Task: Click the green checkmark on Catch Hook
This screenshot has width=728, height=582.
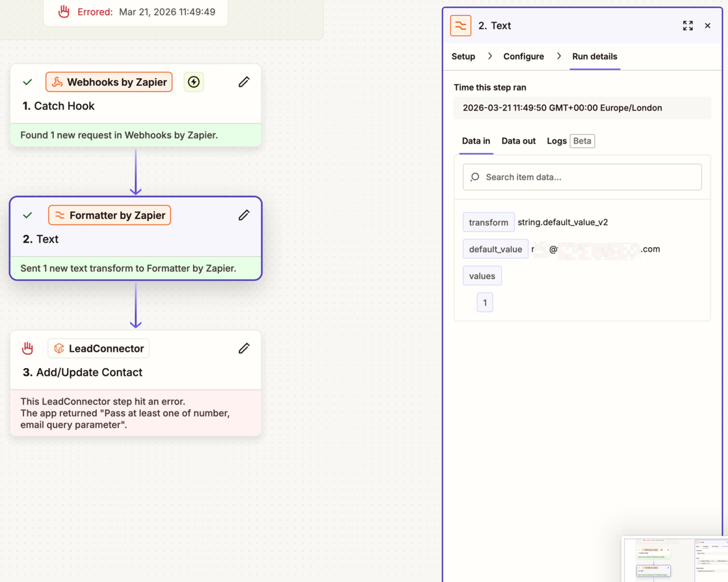Action: coord(27,82)
